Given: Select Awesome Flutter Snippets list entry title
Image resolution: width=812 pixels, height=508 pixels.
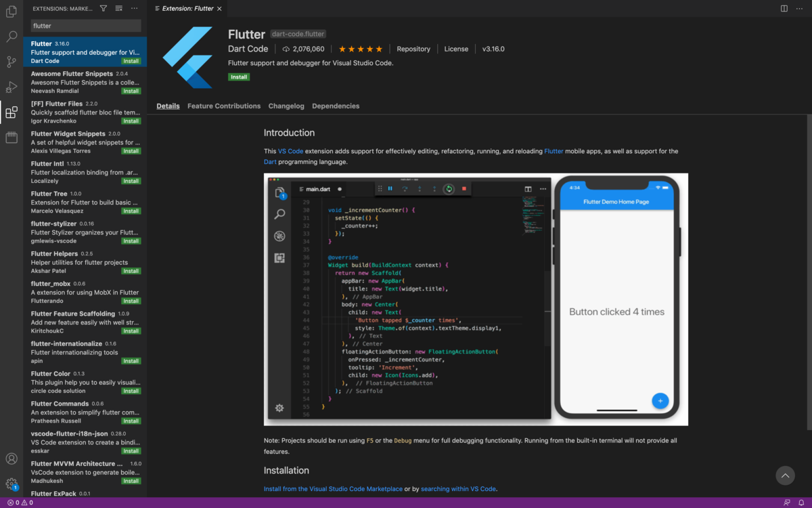Looking at the screenshot, I should click(72, 73).
